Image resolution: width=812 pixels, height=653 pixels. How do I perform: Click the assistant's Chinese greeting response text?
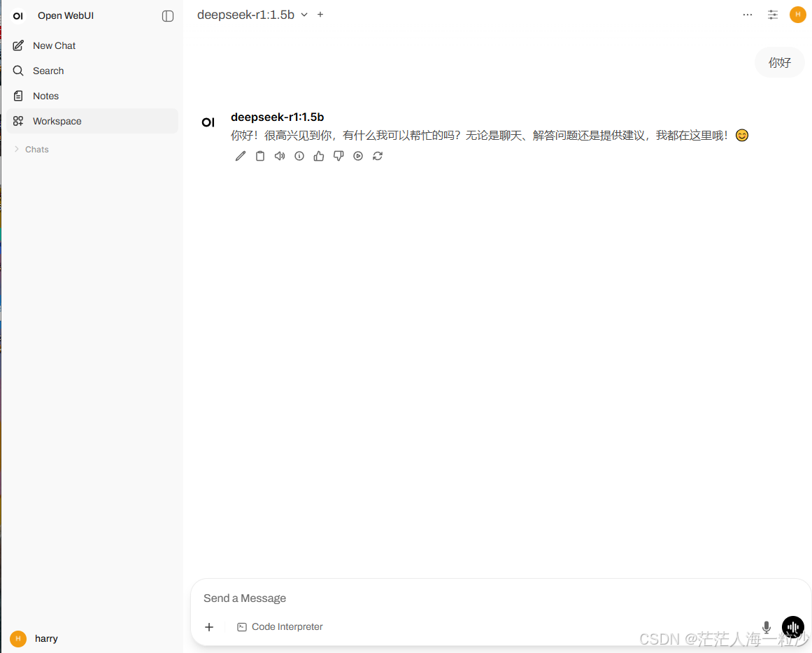490,136
